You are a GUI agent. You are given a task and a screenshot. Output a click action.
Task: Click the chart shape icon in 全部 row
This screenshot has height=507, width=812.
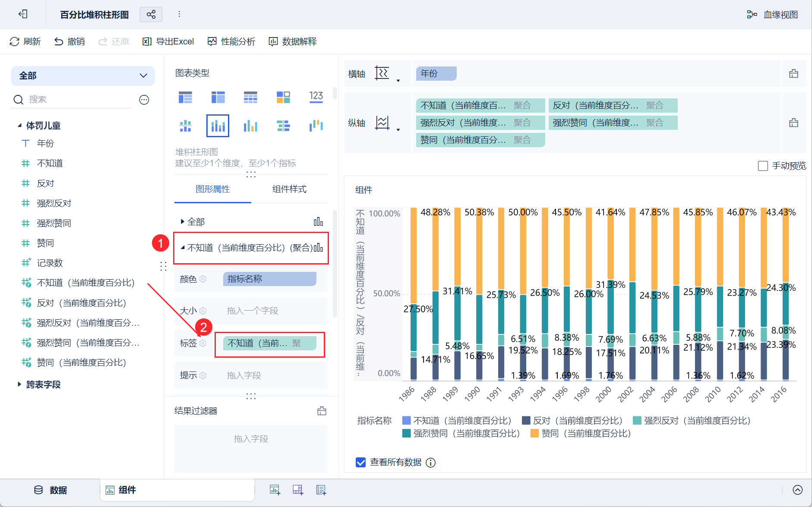(318, 222)
